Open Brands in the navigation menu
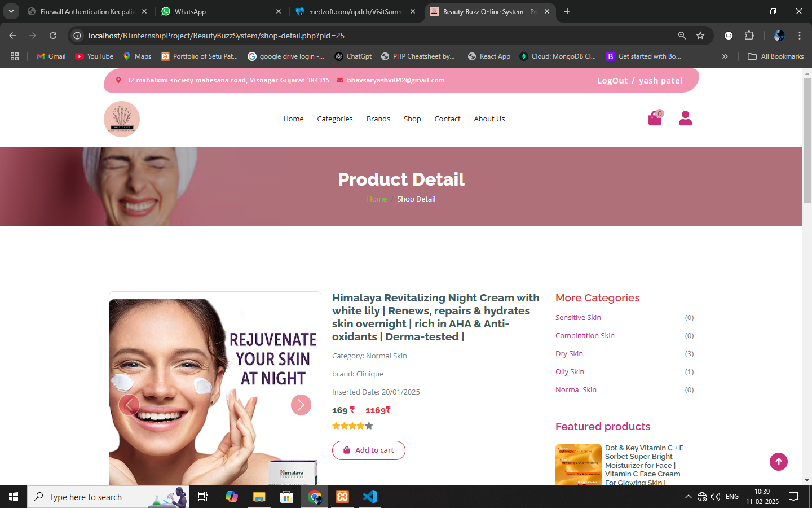This screenshot has width=812, height=508. [x=378, y=119]
